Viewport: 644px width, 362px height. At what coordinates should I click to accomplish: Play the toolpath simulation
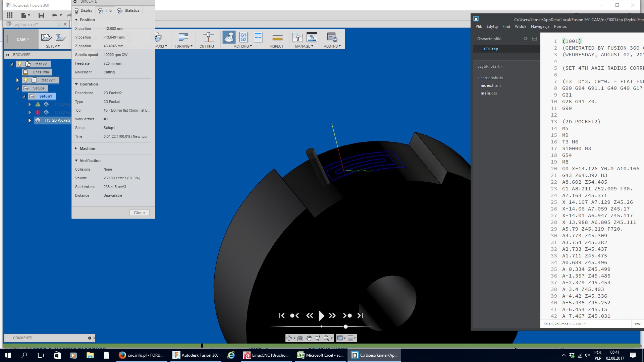pos(321,315)
